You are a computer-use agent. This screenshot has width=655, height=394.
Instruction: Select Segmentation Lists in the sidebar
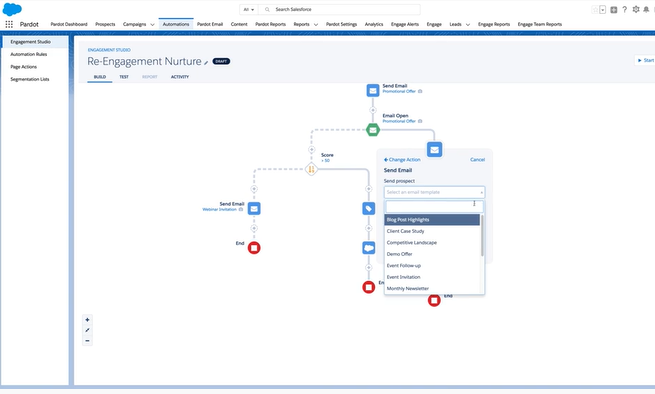(x=30, y=79)
